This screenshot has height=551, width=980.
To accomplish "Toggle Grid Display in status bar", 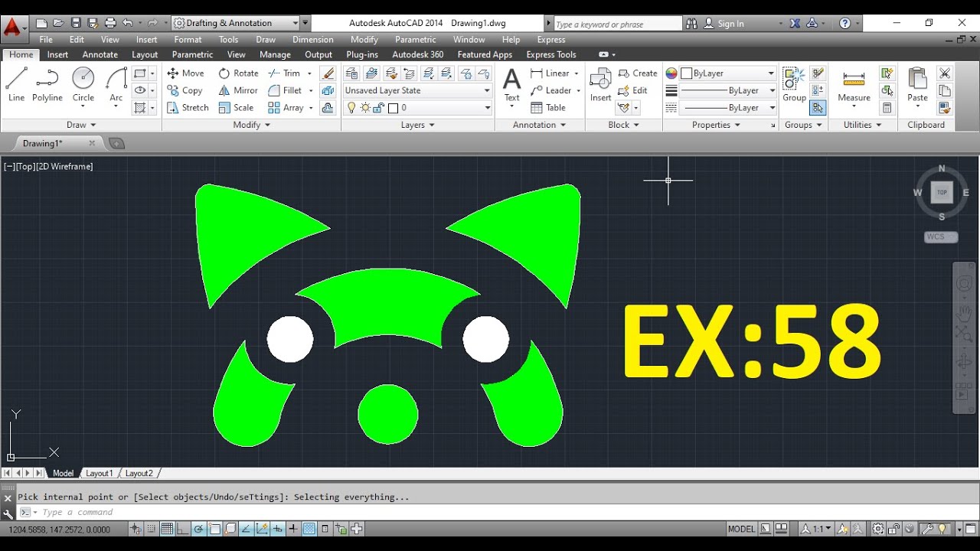I will point(167,528).
